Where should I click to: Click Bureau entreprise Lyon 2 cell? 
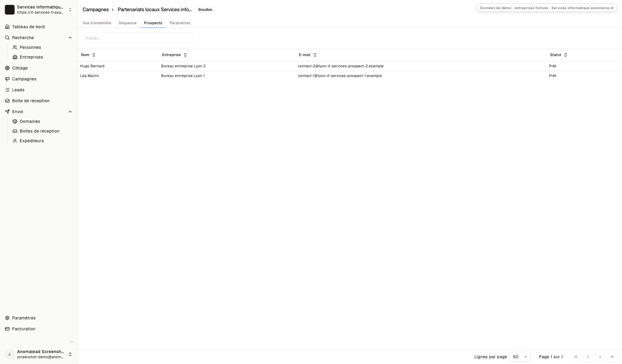[x=183, y=66]
